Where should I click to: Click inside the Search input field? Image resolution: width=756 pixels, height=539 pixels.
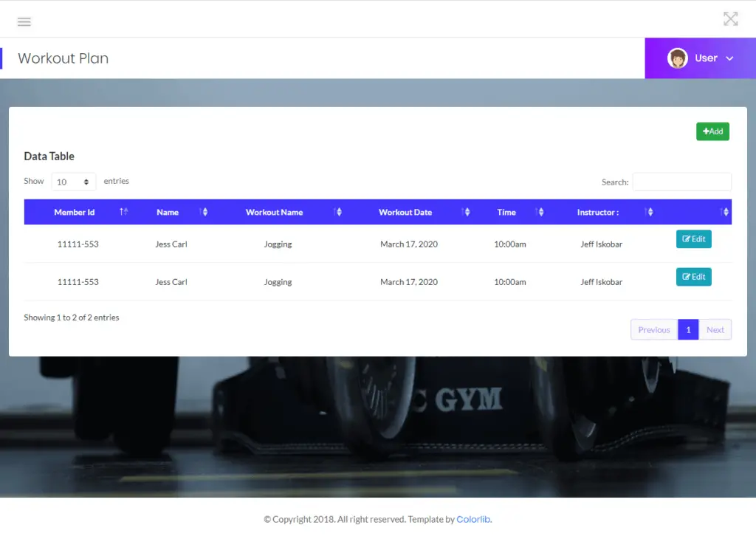tap(681, 182)
